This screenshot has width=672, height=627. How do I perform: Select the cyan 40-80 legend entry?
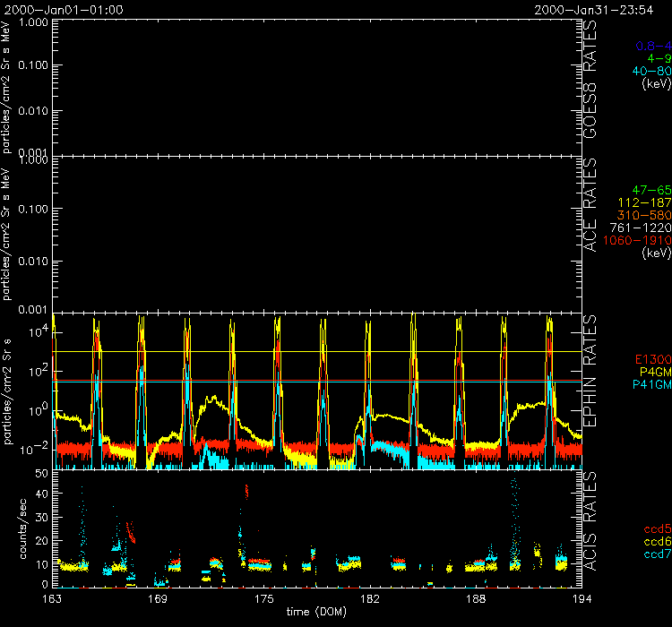(646, 72)
